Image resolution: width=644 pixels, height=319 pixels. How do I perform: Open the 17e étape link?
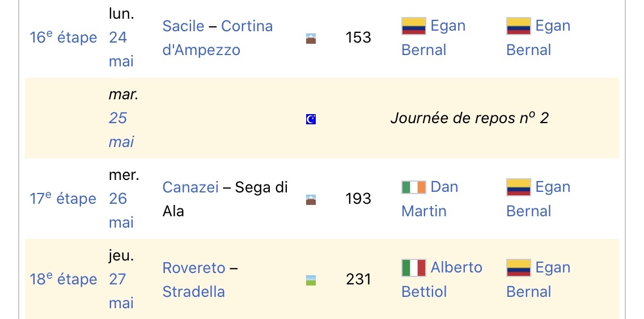click(63, 199)
